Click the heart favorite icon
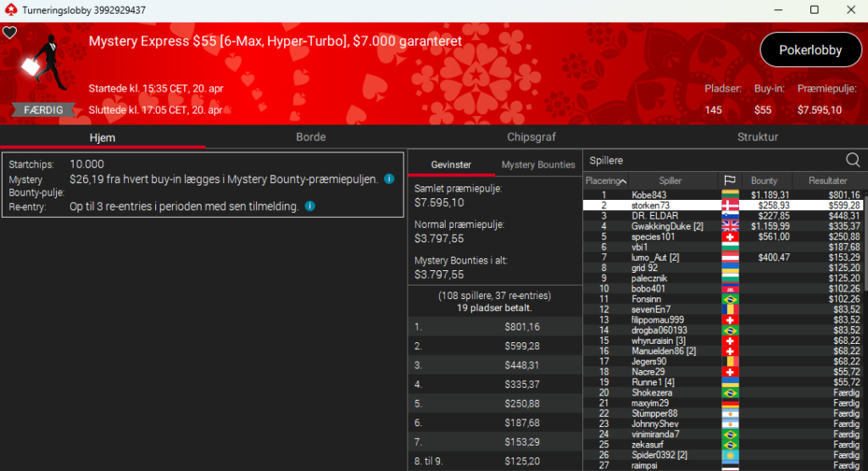868x471 pixels. (x=9, y=32)
